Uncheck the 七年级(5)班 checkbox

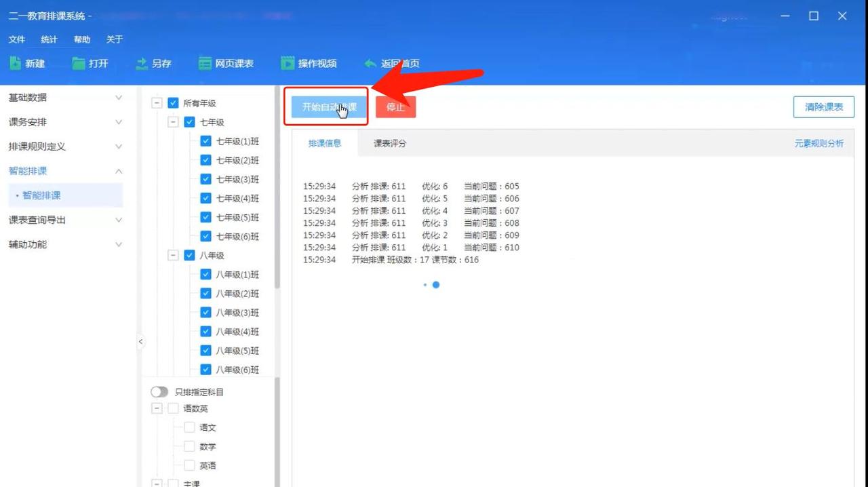[x=205, y=217]
